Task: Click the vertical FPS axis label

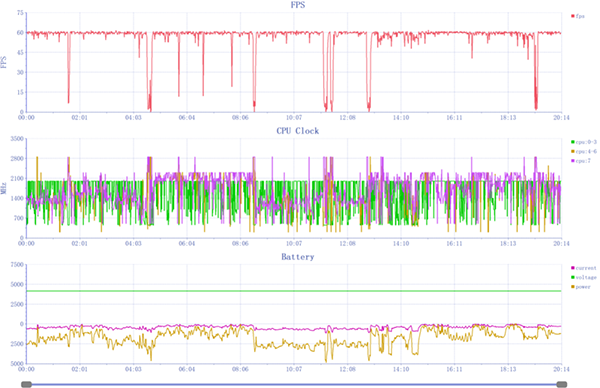Action: [x=4, y=62]
